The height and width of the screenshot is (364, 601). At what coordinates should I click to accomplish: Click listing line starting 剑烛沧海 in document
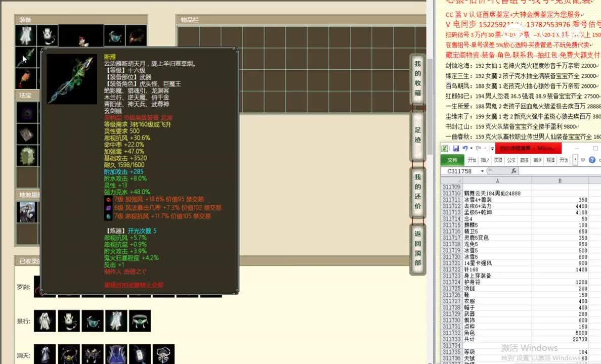(x=521, y=66)
